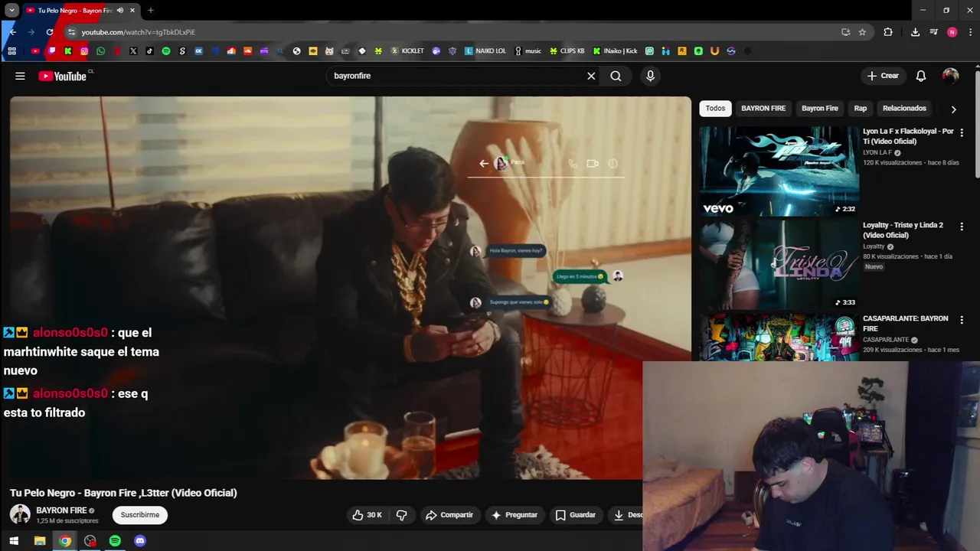The height and width of the screenshot is (551, 980).
Task: Start voice search with microphone
Action: (650, 76)
